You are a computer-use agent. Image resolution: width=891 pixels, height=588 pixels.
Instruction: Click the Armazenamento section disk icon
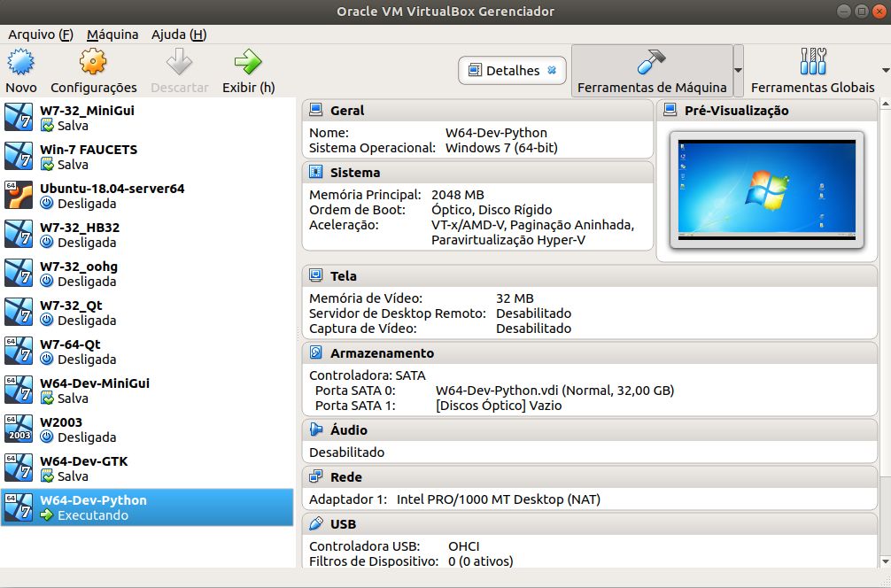click(316, 353)
